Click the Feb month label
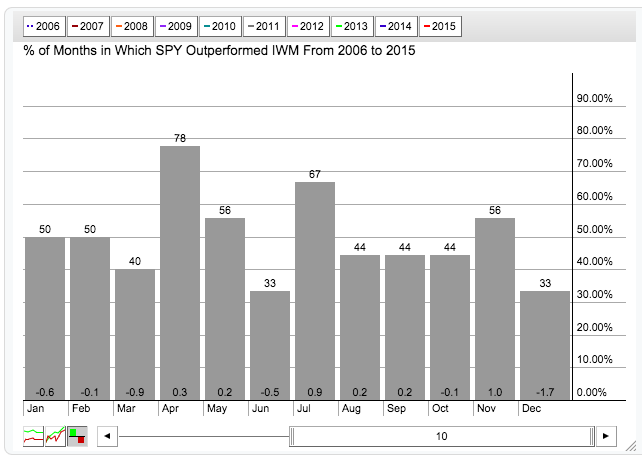 click(x=81, y=409)
